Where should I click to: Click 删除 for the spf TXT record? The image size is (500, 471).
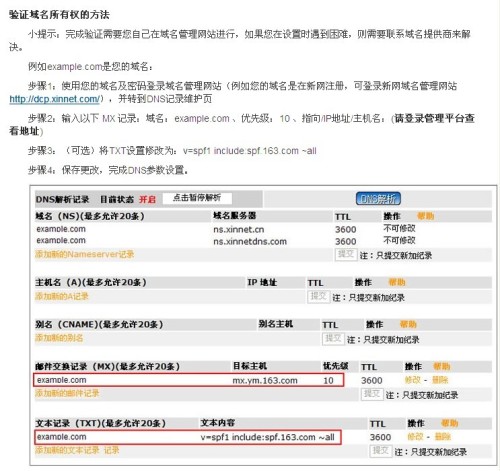[443, 437]
